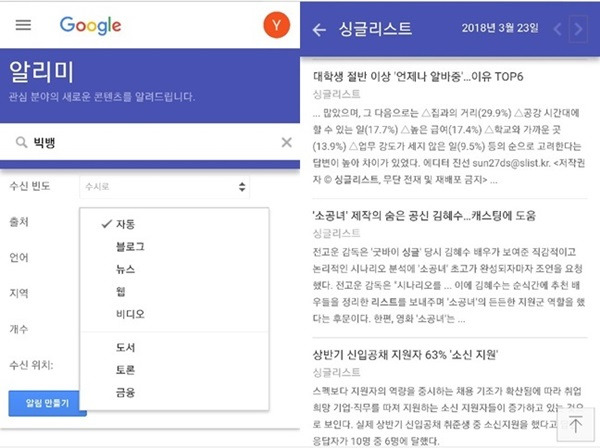Click the 싱글리스트 header title
This screenshot has width=600, height=448.
click(375, 29)
